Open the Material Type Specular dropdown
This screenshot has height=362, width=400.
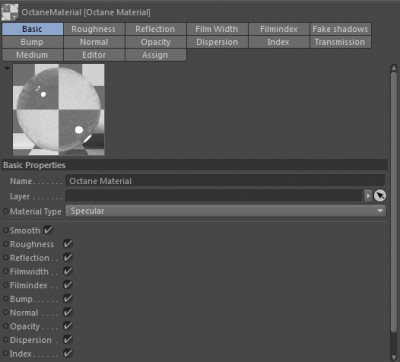coord(226,211)
